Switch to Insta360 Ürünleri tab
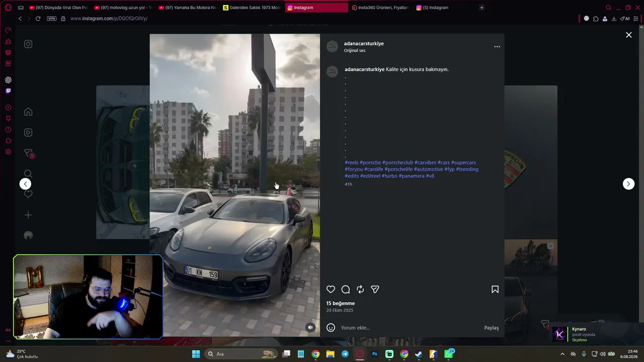 [380, 8]
